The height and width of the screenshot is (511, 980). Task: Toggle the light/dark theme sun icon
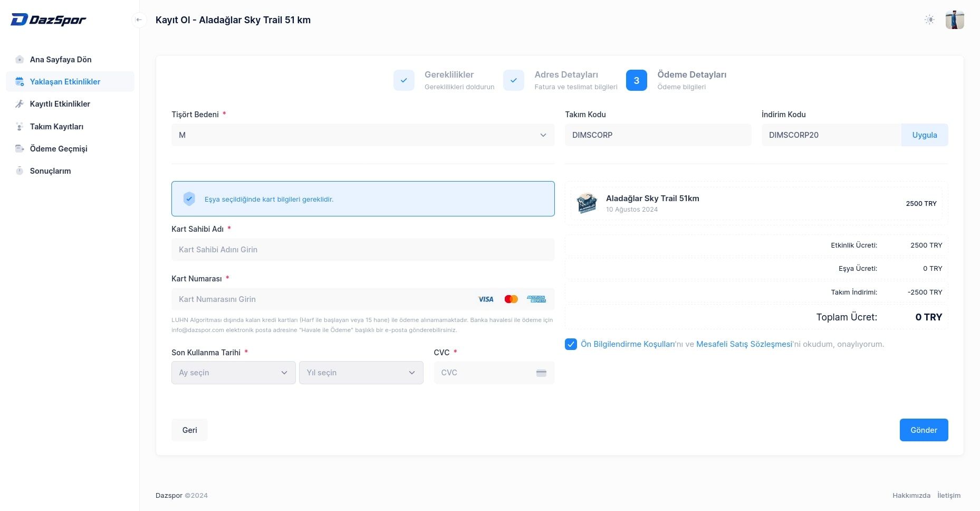point(929,20)
